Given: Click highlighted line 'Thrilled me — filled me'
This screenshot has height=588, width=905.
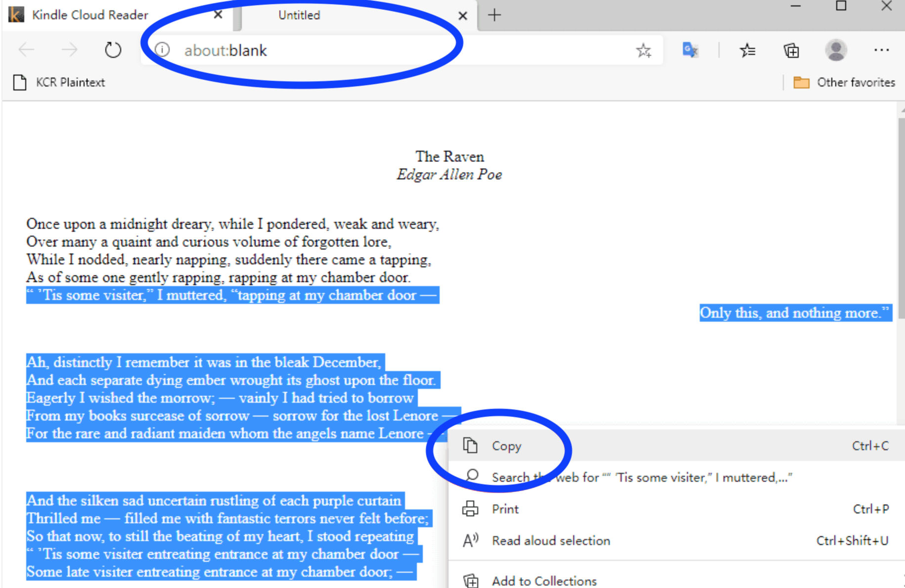Looking at the screenshot, I should (x=228, y=518).
